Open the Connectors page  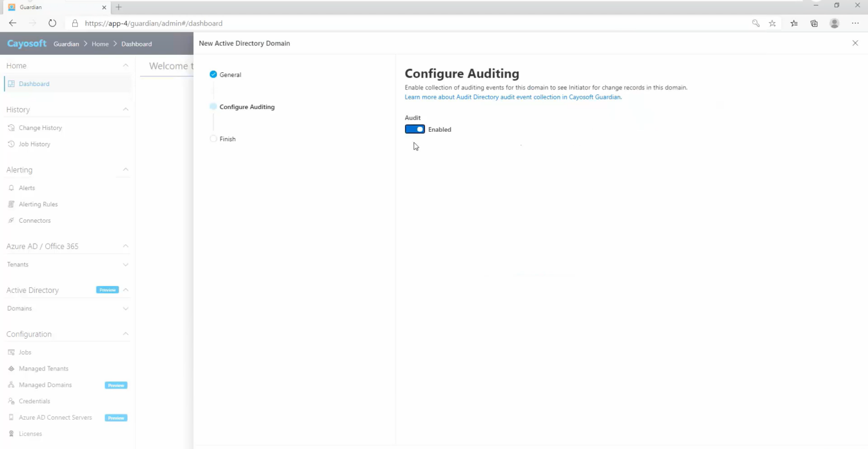point(35,220)
